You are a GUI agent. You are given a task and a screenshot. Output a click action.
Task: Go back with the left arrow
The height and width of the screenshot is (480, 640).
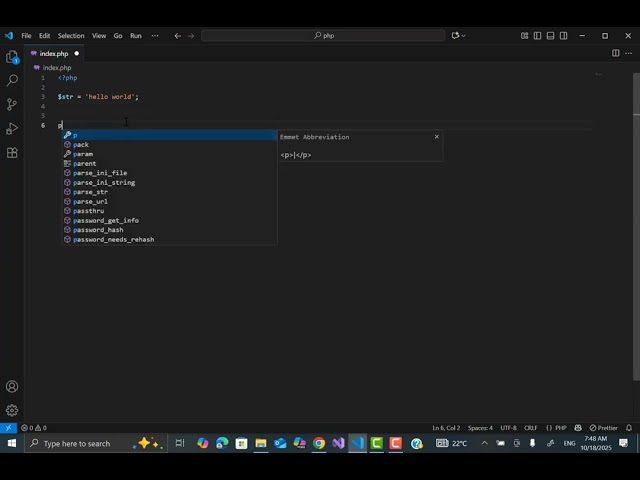[178, 36]
